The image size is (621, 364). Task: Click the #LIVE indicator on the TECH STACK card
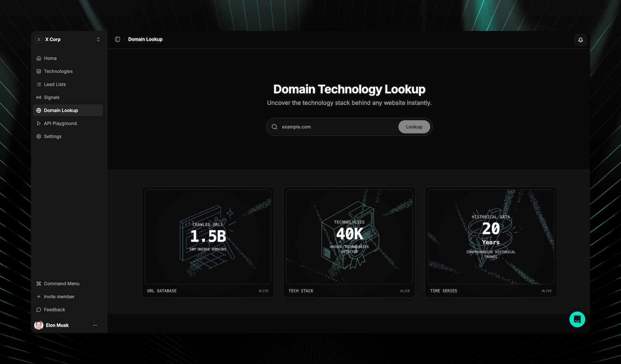404,291
